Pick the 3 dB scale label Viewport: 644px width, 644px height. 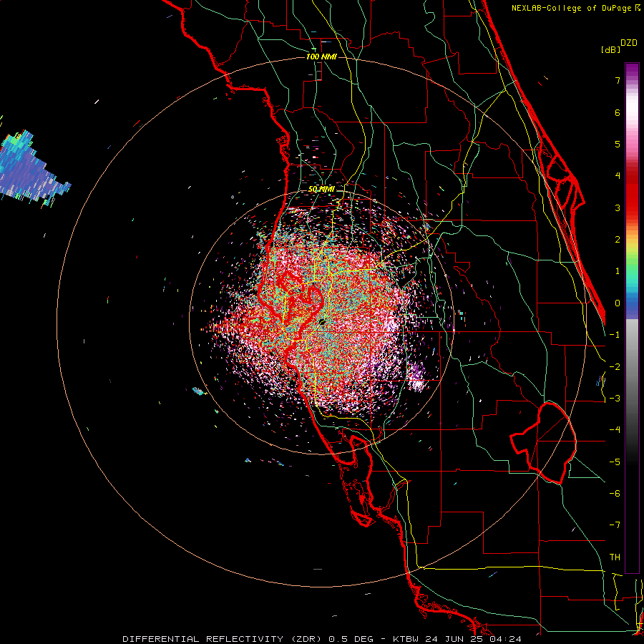coord(618,208)
